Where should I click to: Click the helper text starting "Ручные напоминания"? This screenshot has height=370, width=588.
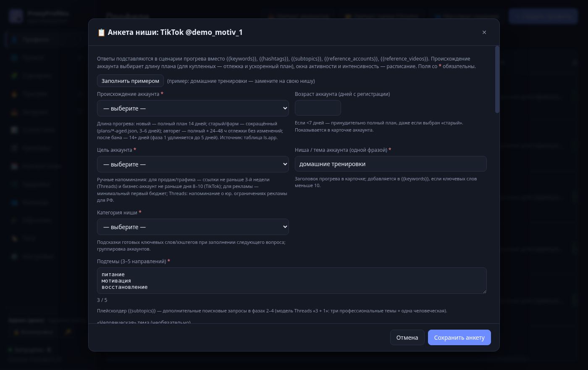tap(192, 190)
